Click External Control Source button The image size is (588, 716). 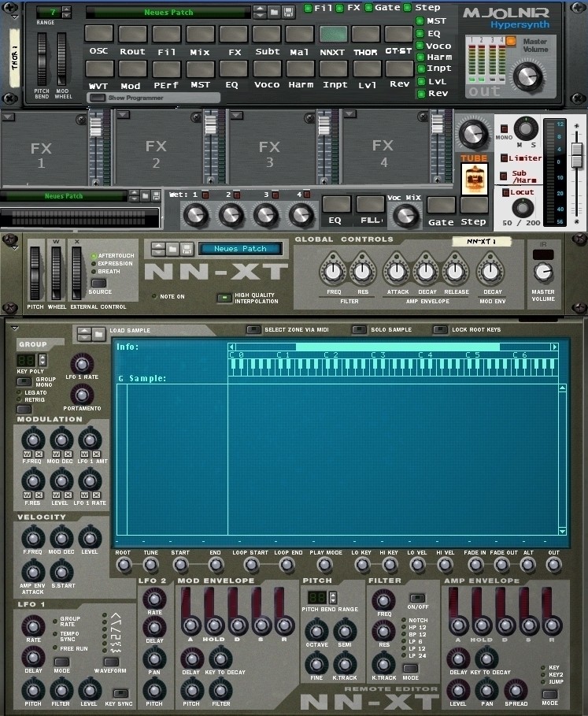pyautogui.click(x=98, y=283)
